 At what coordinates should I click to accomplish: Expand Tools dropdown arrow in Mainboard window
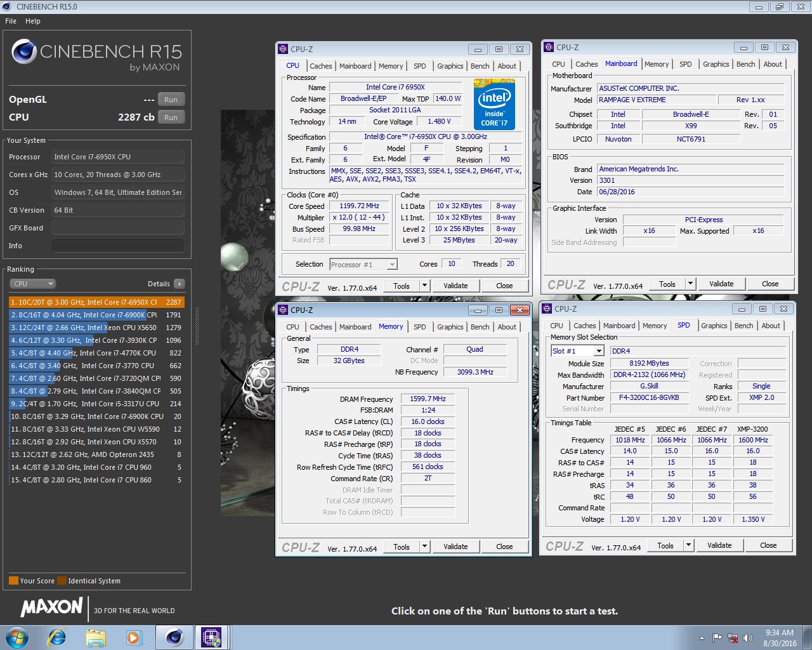691,284
